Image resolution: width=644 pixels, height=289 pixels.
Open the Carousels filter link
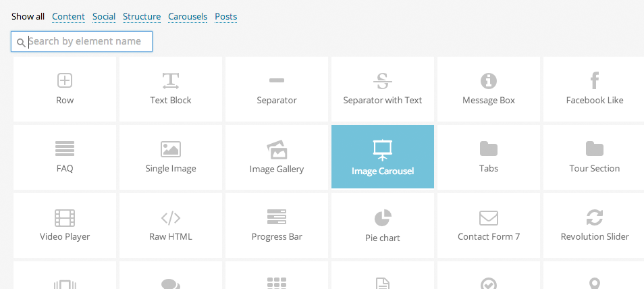click(x=188, y=16)
